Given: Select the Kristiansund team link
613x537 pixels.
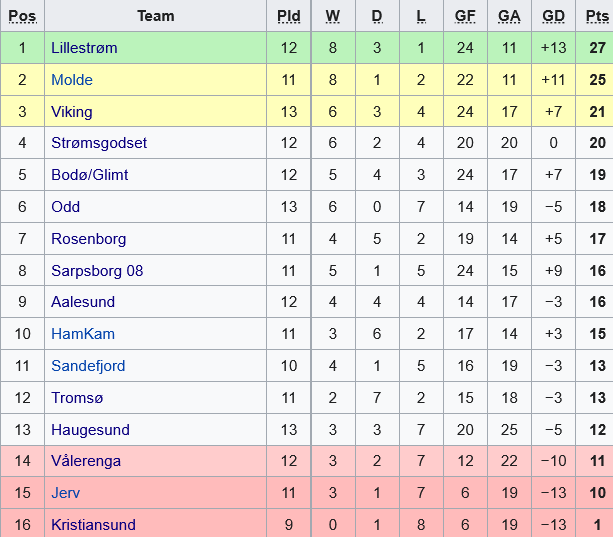Looking at the screenshot, I should 93,525.
